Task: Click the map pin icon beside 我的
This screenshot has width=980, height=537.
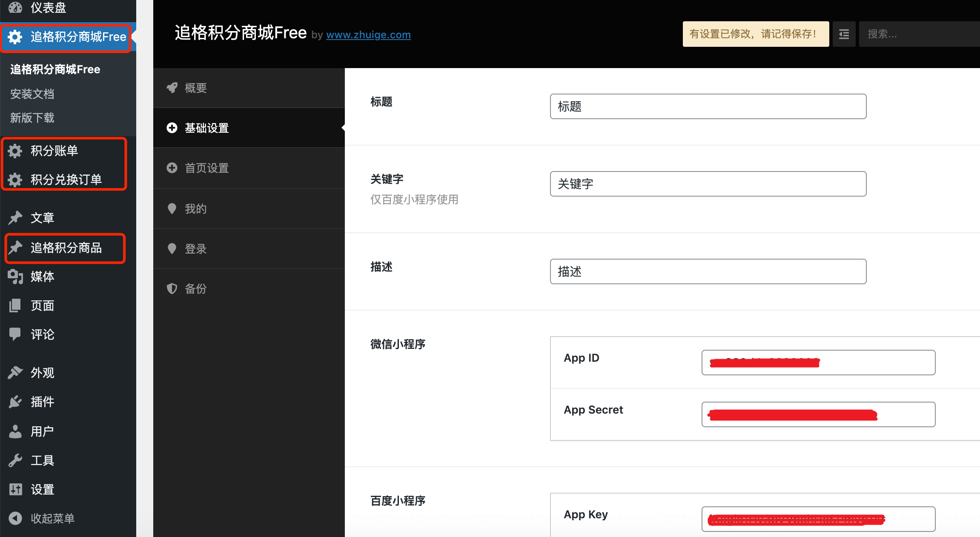Action: [172, 209]
